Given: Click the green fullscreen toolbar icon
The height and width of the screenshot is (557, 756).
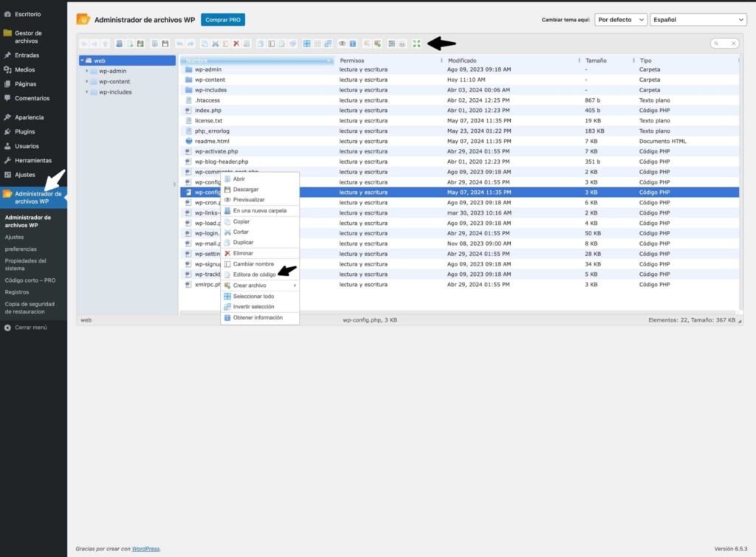Looking at the screenshot, I should 416,44.
